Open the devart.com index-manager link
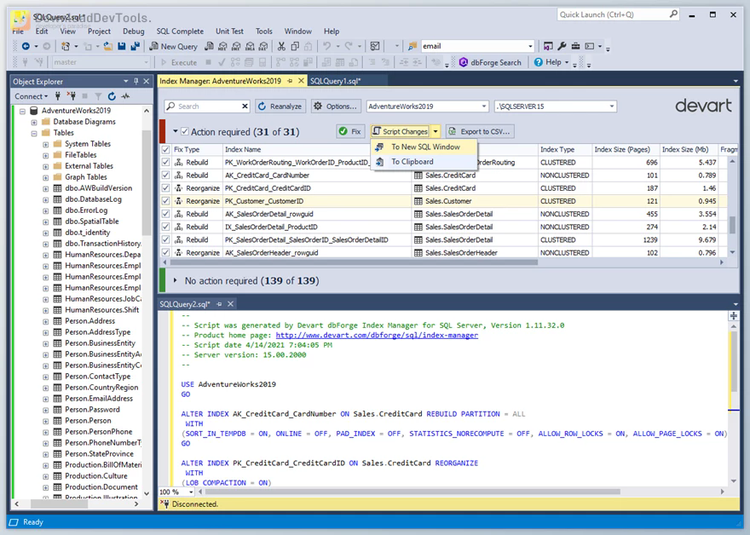 tap(377, 335)
